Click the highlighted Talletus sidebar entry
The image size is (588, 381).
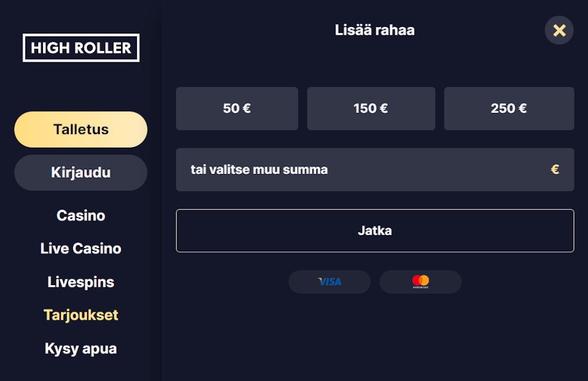81,129
